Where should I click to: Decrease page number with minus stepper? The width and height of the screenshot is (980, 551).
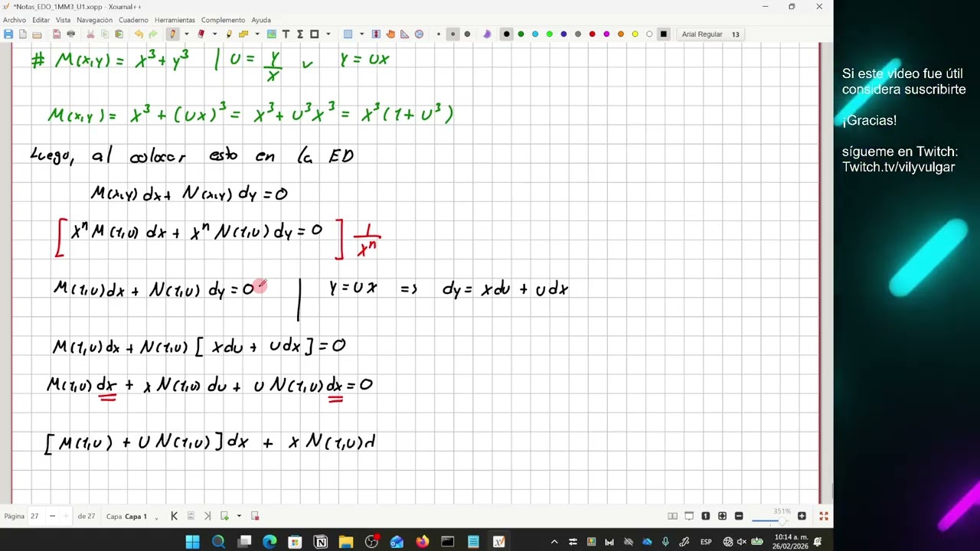[52, 516]
